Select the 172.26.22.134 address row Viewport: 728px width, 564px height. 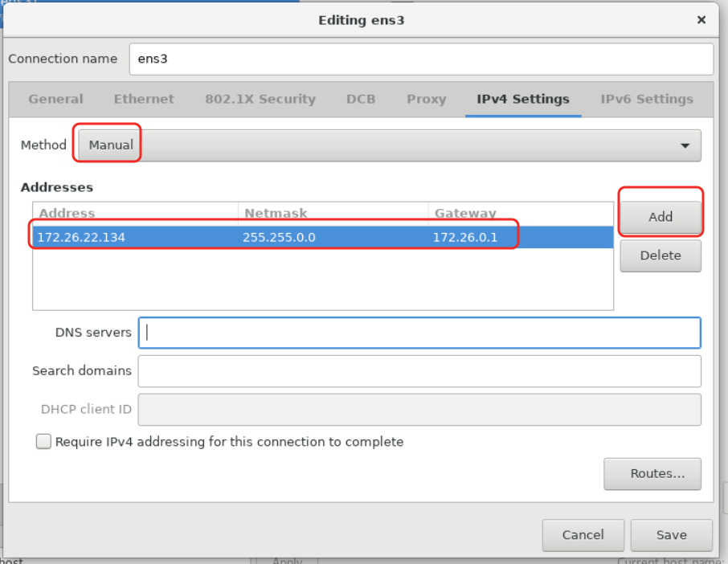[x=323, y=237]
